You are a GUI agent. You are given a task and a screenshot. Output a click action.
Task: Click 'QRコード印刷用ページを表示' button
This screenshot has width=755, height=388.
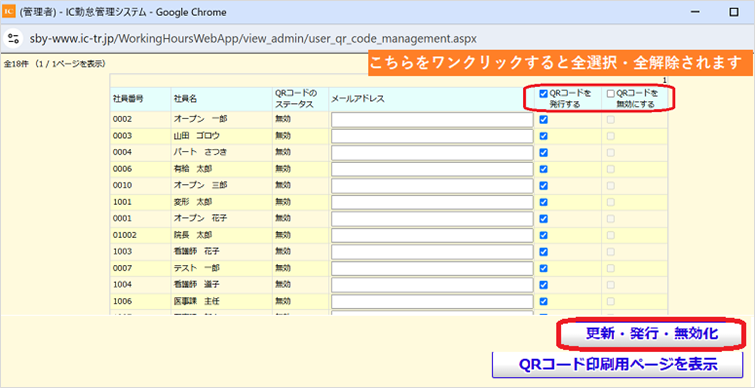[x=617, y=364]
